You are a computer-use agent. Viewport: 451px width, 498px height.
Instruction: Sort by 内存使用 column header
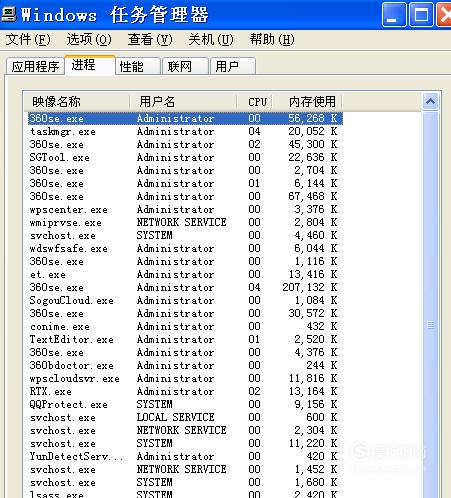[x=307, y=102]
